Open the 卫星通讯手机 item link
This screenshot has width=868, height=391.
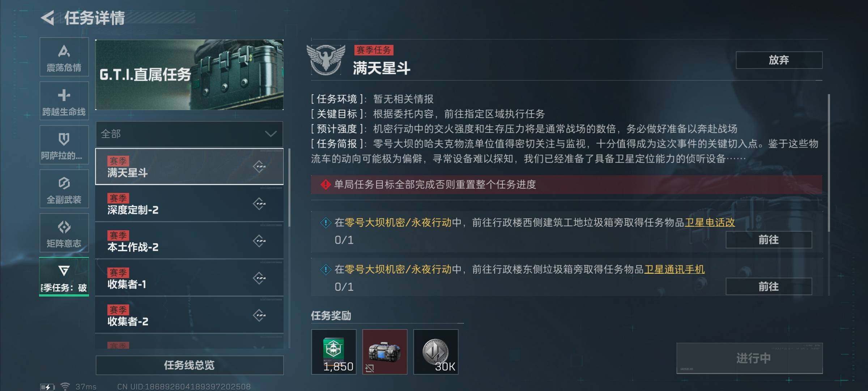[674, 269]
